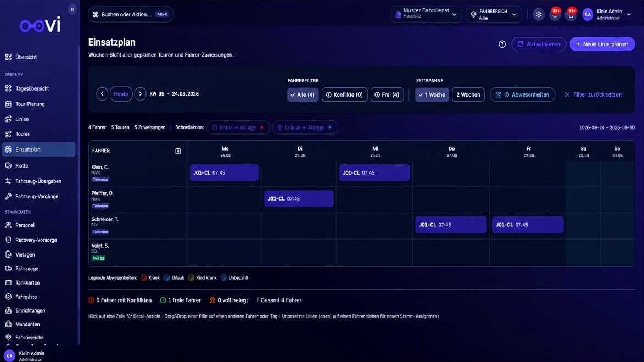Reset filters with Filter zurücksetzen
Screen dimensions: 644x362
tap(593, 94)
